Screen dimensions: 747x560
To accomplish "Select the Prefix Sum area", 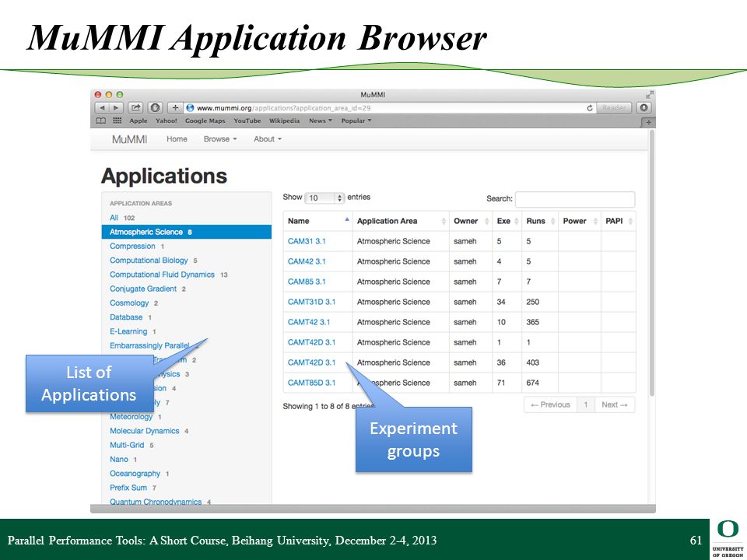I will tap(128, 488).
